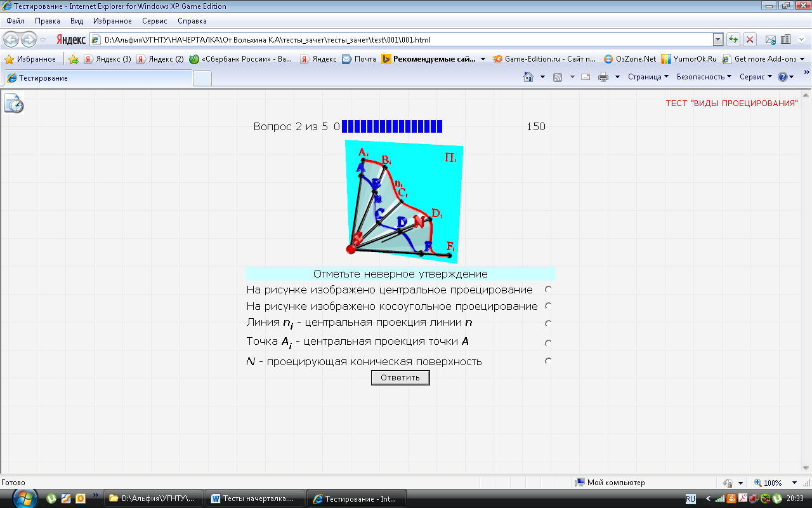This screenshot has width=812, height=508.
Task: Open the Правка menu
Action: click(48, 21)
